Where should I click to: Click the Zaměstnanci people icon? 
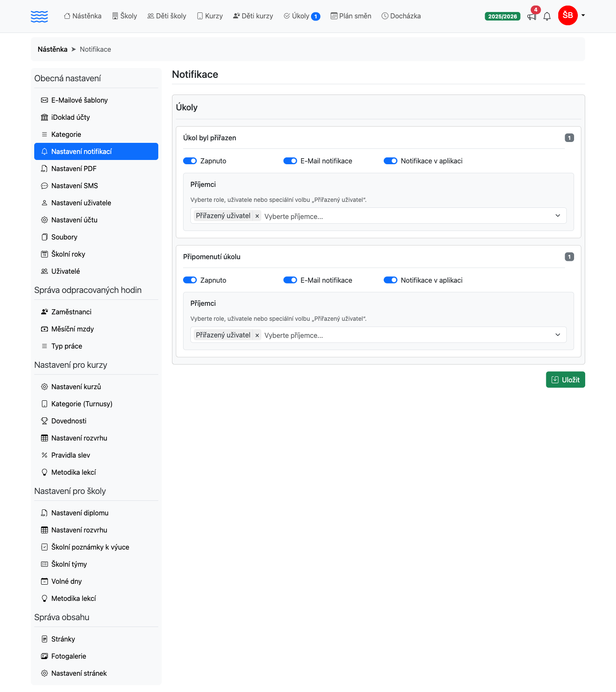pyautogui.click(x=44, y=312)
